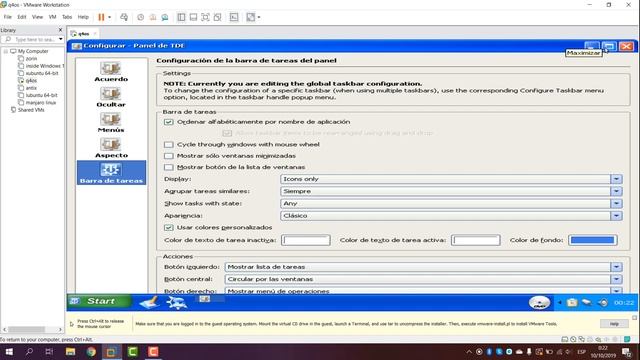Open Botón derecho action dropdown
640x360 pixels.
pyautogui.click(x=423, y=291)
